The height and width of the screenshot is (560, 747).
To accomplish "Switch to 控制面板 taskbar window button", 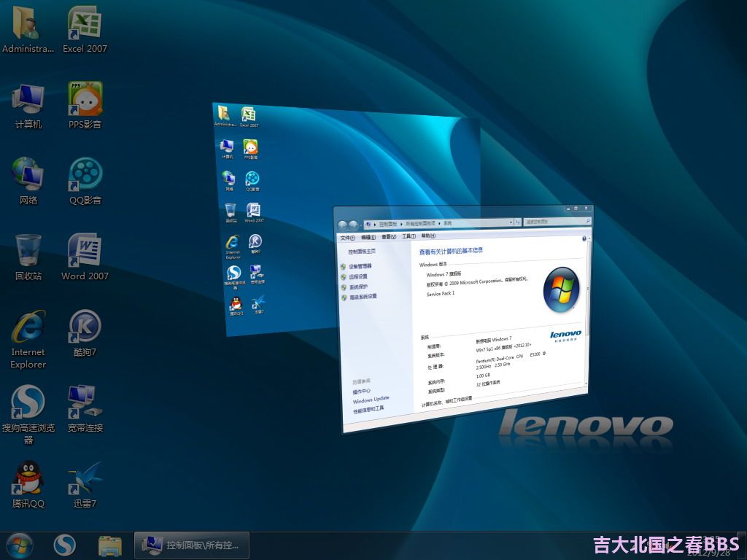I will (192, 545).
